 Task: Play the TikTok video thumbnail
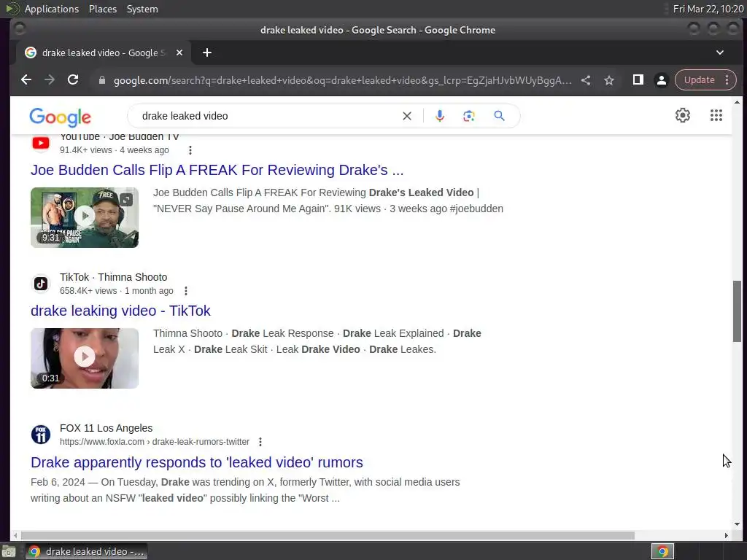[x=85, y=357]
